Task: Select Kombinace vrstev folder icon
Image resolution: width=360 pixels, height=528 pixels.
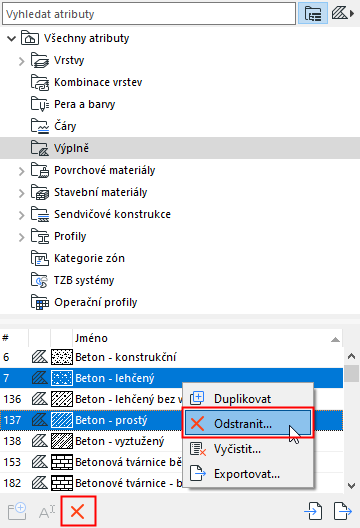Action: point(40,82)
